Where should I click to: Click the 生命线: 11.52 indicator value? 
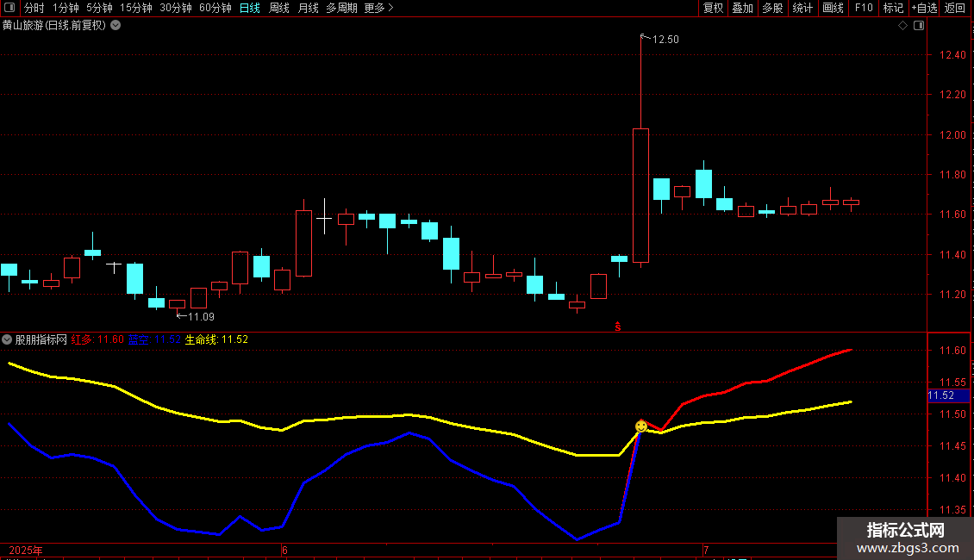coord(216,339)
